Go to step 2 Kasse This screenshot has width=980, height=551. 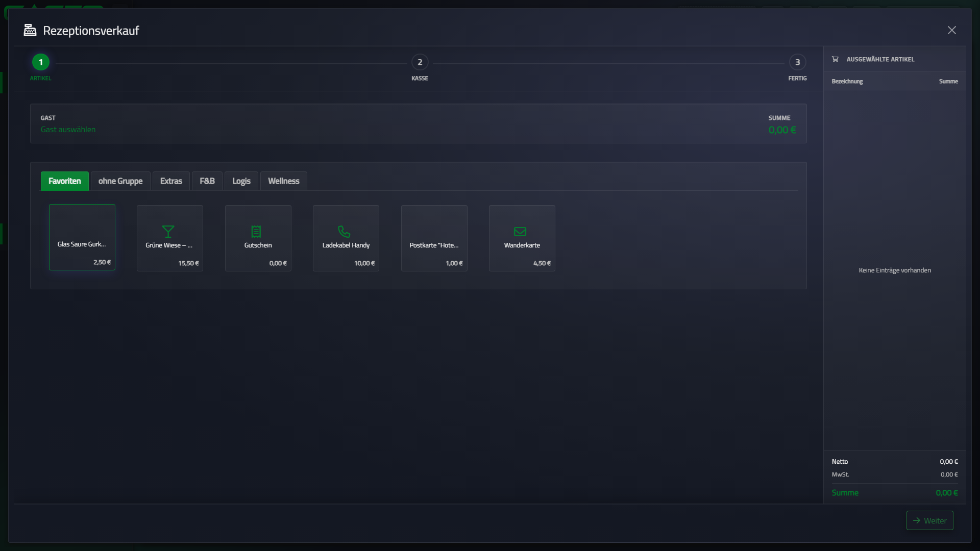click(420, 62)
